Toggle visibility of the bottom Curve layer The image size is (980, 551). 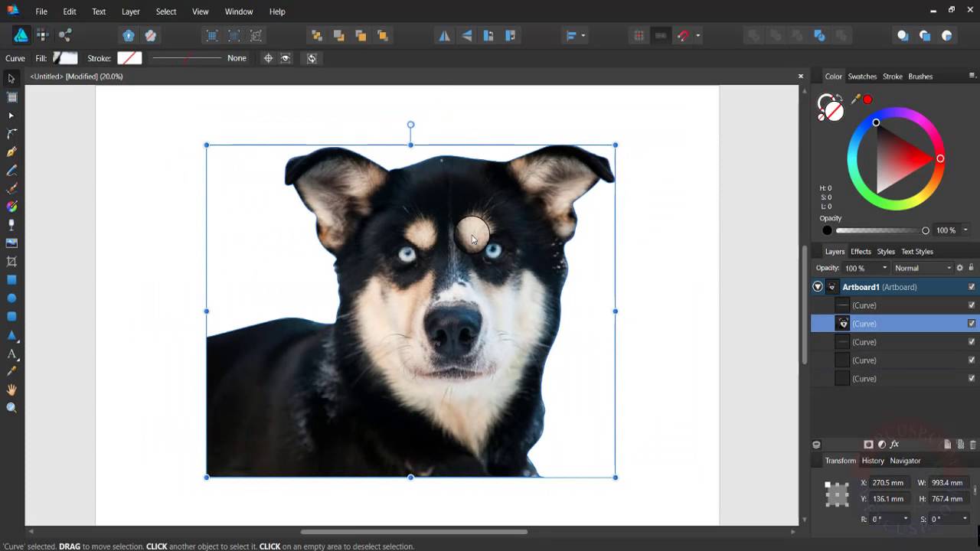pyautogui.click(x=972, y=379)
